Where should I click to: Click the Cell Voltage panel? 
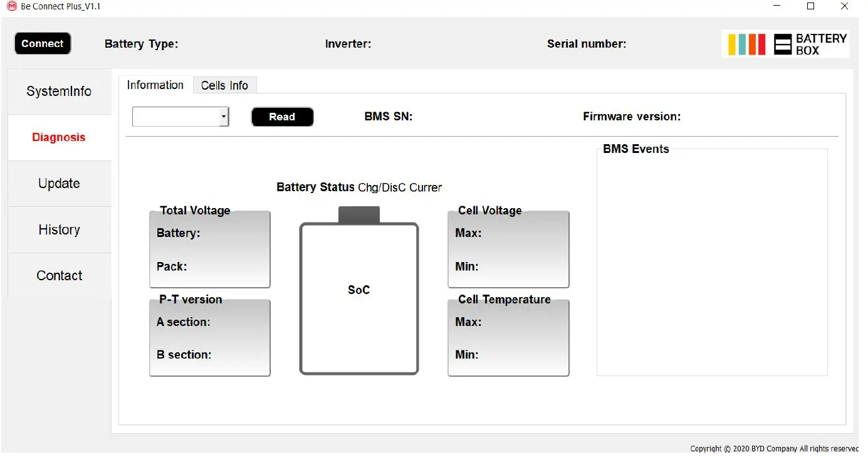tap(508, 250)
